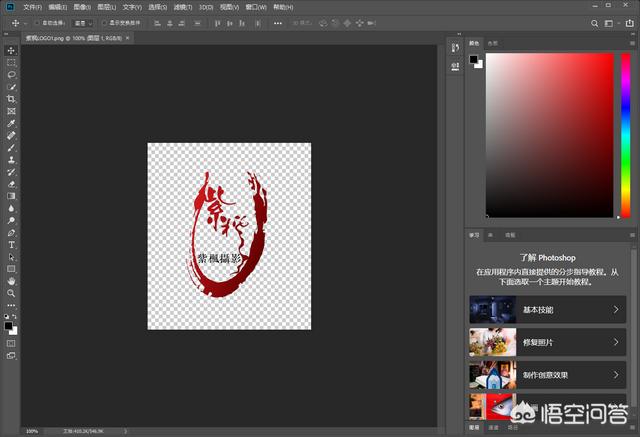Viewport: 640px width, 437px height.
Task: Select the Zoom tool in the toolbox
Action: click(11, 293)
